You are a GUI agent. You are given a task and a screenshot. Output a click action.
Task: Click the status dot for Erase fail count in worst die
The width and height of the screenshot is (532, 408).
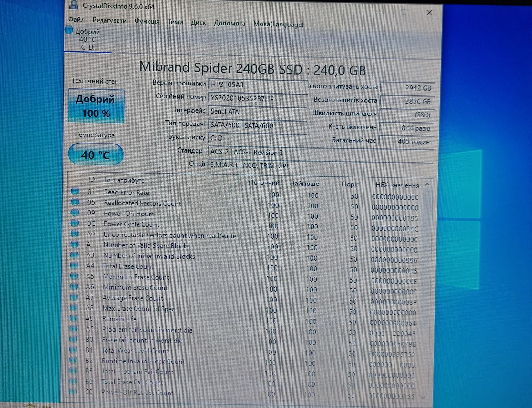[x=73, y=339]
